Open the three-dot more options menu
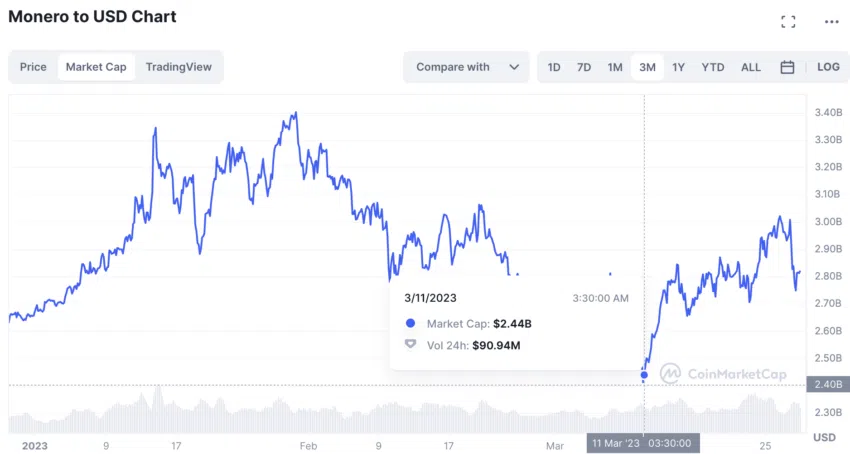This screenshot has height=454, width=850. tap(832, 22)
